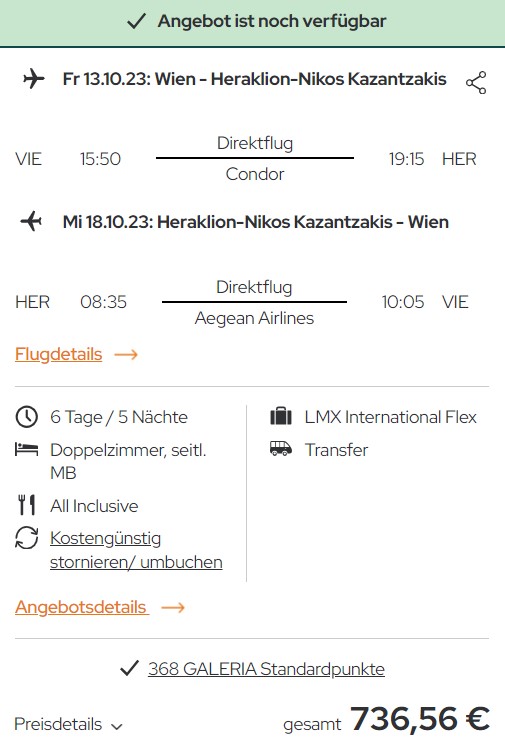Image resolution: width=505 pixels, height=752 pixels.
Task: Click the chevron next to Preisdetails
Action: point(117,727)
